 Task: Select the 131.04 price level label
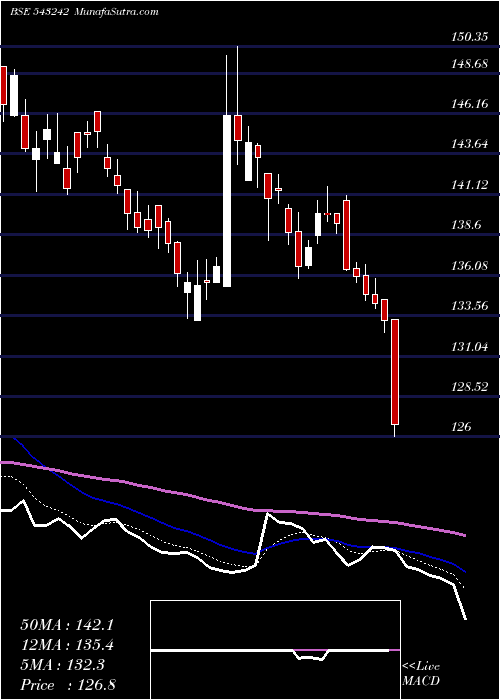[x=469, y=347]
